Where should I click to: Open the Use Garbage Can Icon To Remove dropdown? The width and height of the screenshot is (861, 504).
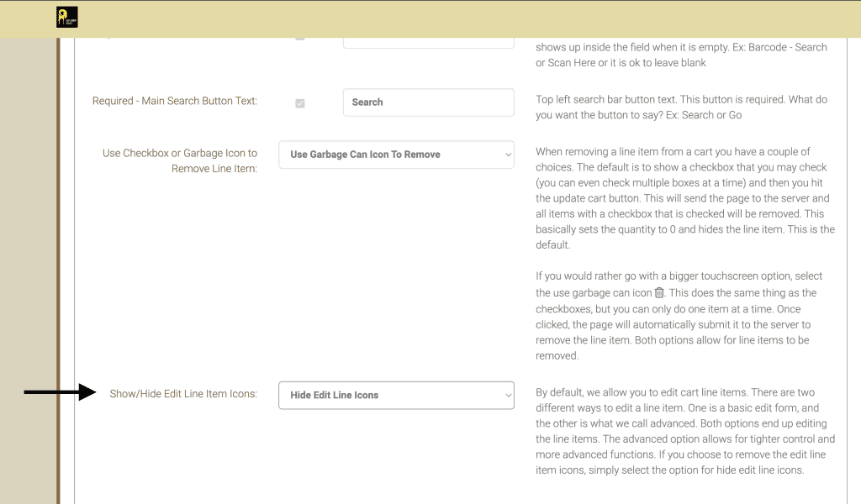(x=396, y=155)
